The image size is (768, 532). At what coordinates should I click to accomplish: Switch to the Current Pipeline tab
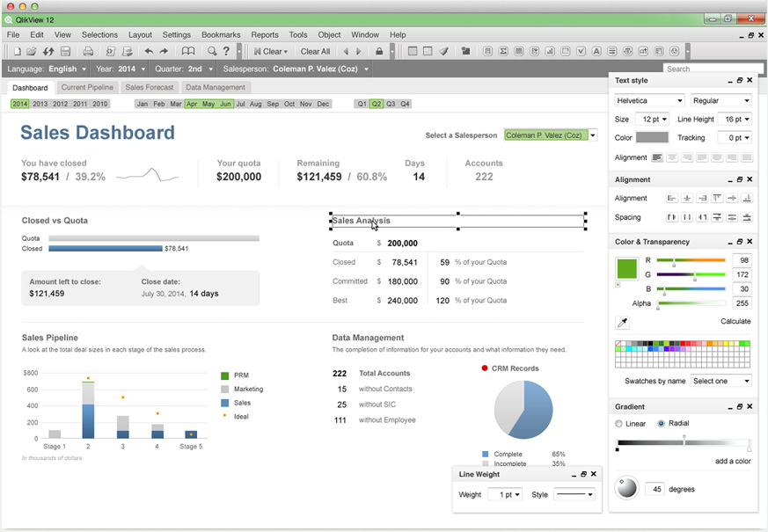pos(86,87)
